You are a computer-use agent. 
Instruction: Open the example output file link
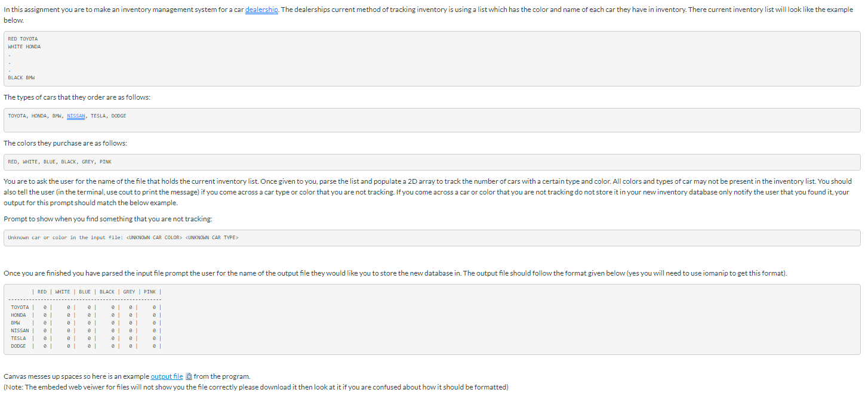coord(167,376)
